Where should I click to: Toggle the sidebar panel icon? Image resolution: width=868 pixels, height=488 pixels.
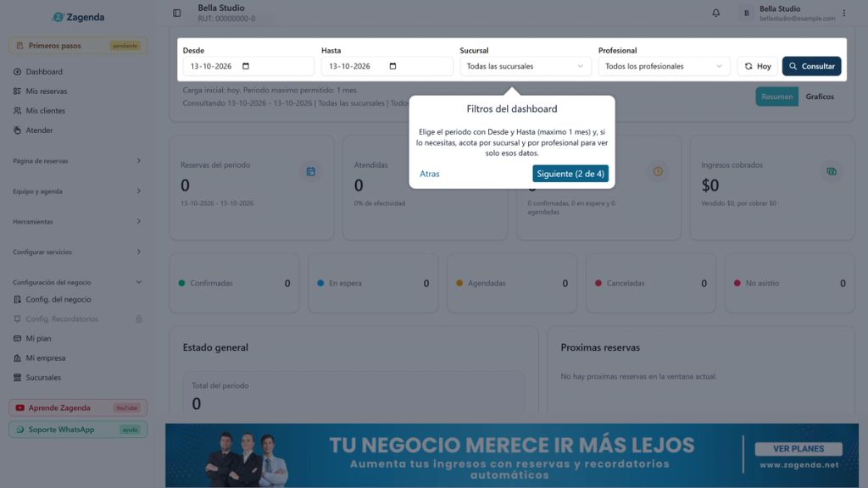point(176,13)
